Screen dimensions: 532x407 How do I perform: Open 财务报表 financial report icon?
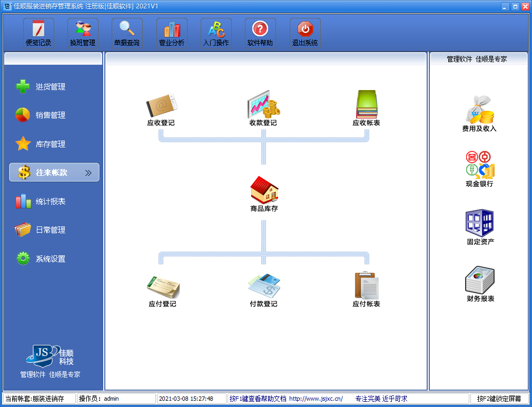[x=480, y=284]
